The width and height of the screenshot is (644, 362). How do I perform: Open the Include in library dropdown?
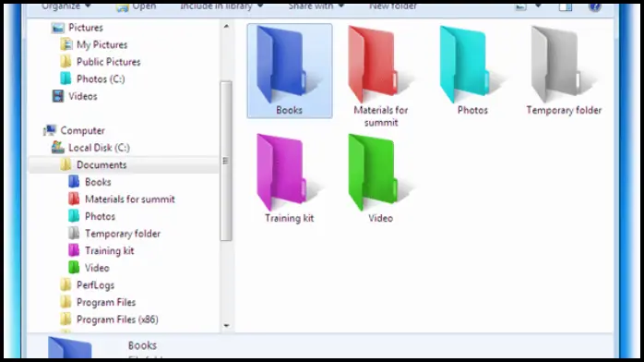point(221,6)
